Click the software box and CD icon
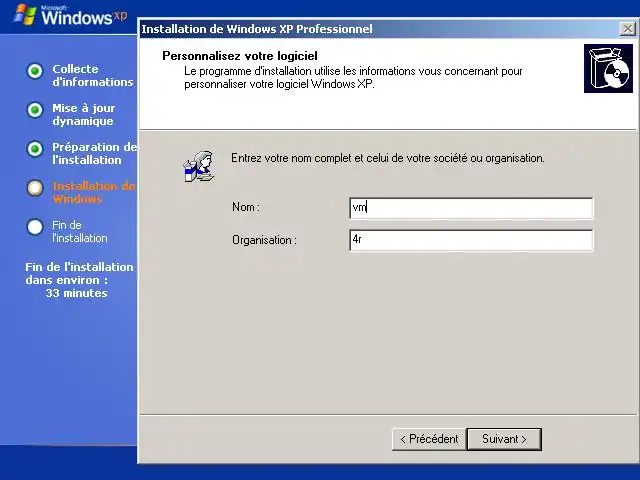The height and width of the screenshot is (480, 640). 608,69
